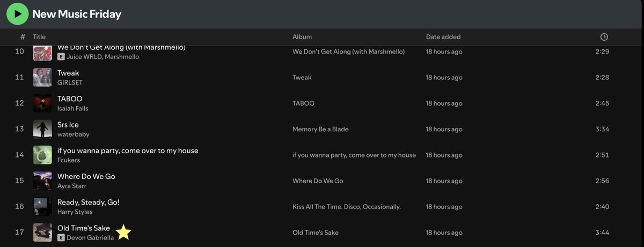Click '18 hours ago' in the TABOO row

pos(444,103)
